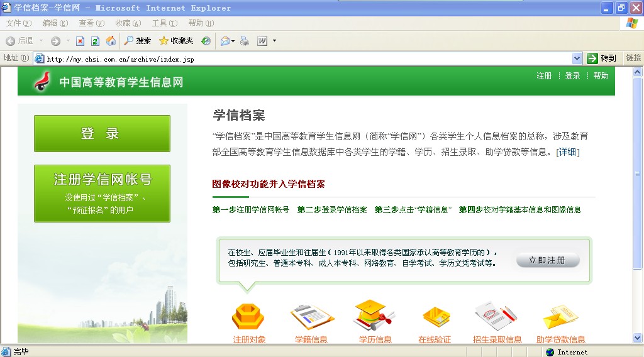Open the 收藏夹 favorites star button
Screen dimensions: 644x357
[176, 41]
